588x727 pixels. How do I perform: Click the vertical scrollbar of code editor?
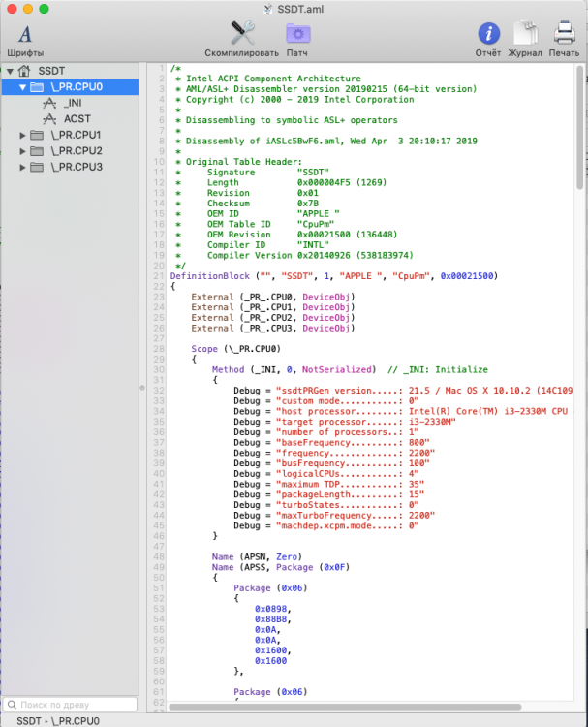point(579,128)
